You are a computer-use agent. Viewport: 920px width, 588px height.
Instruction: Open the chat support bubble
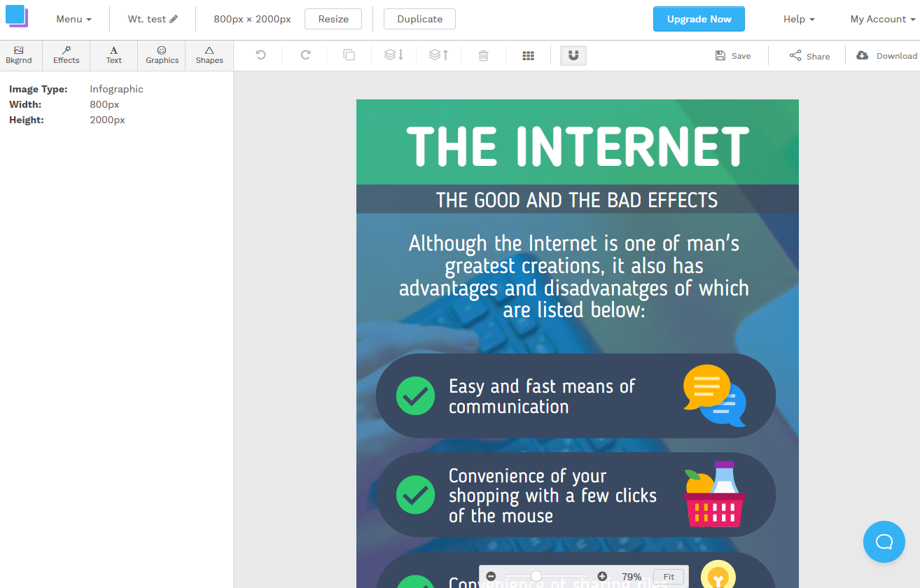(884, 542)
